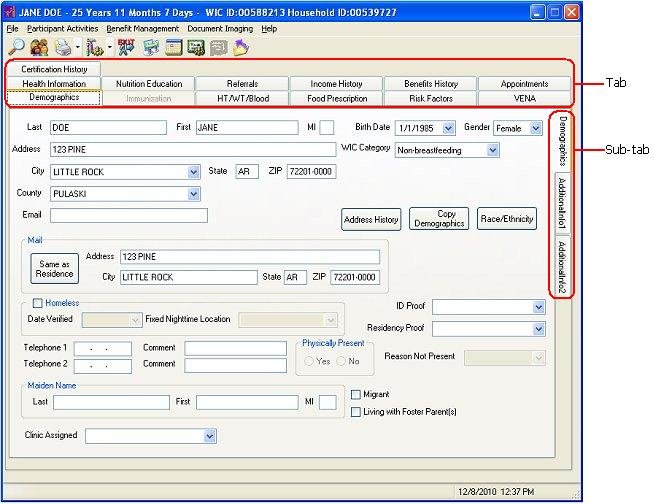
Task: Click the 12/8/2010 12:37 PM status text
Action: pyautogui.click(x=496, y=492)
